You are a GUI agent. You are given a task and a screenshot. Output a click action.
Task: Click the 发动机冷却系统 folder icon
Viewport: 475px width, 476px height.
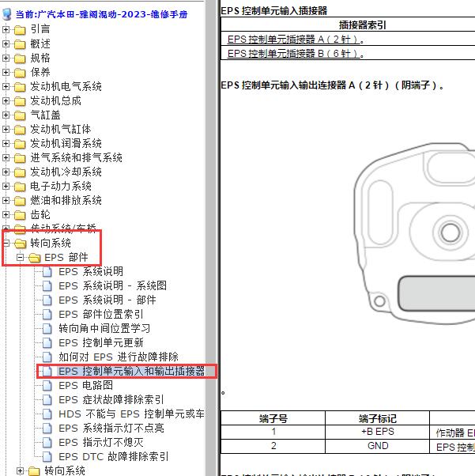coord(20,172)
